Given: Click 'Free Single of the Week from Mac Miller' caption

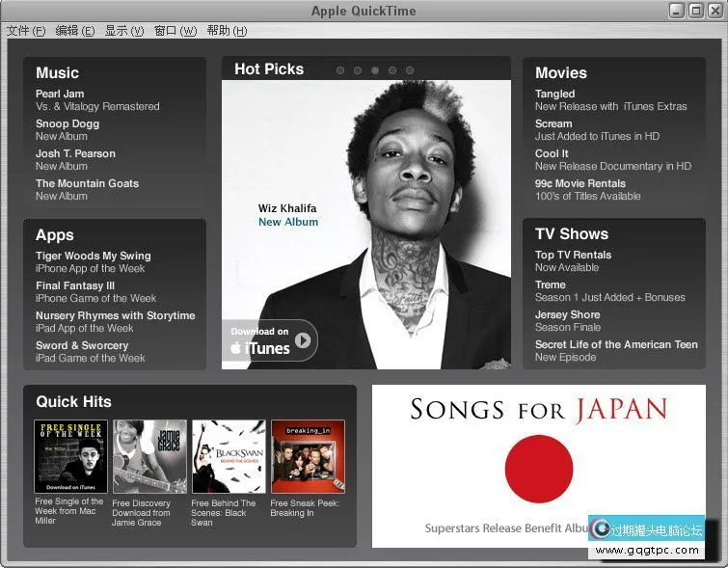Looking at the screenshot, I should (69, 511).
